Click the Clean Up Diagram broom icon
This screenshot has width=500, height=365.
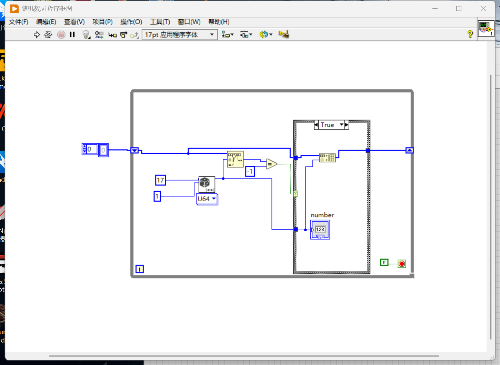283,34
